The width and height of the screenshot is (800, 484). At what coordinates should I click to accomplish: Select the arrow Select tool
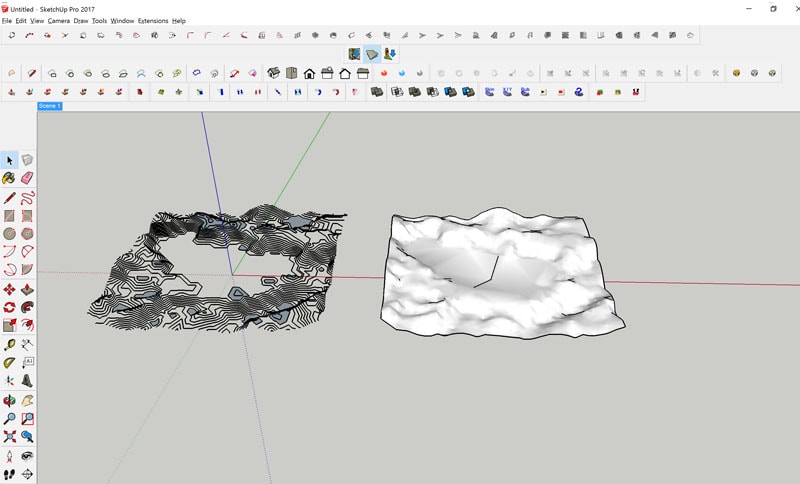9,161
